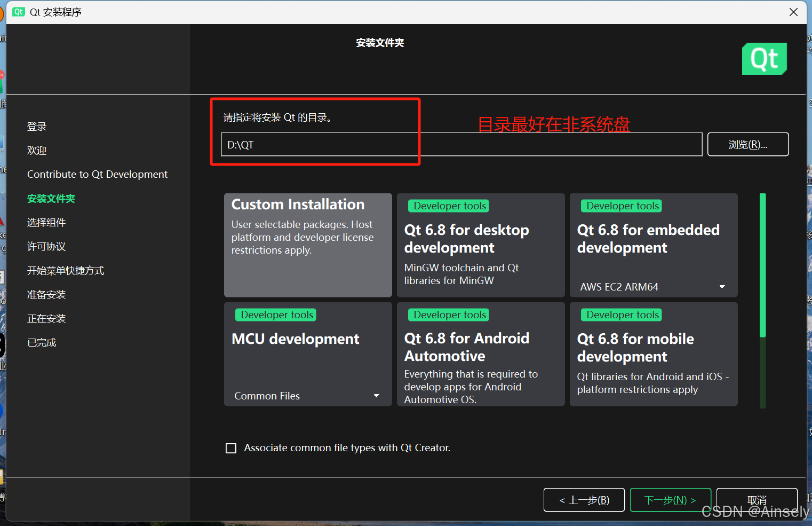Click the 准备安装 sidebar step

[46, 295]
